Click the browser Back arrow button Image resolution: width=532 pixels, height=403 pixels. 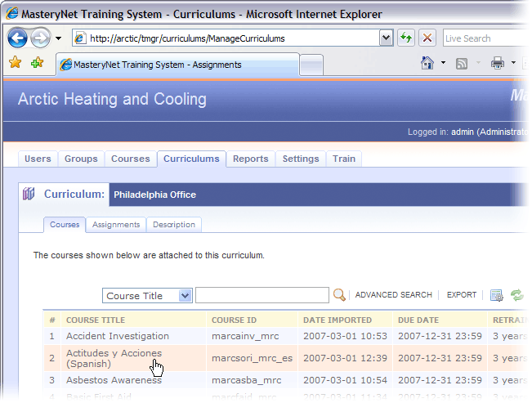17,38
